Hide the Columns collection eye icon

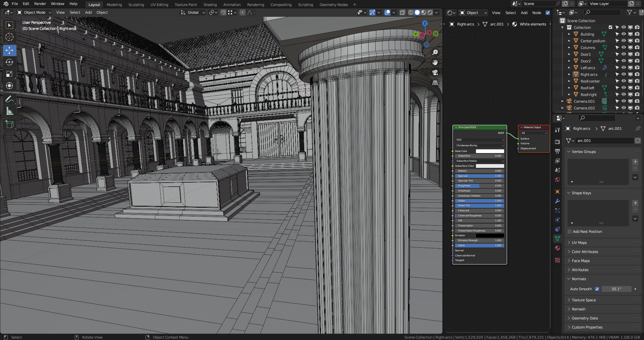(x=624, y=48)
